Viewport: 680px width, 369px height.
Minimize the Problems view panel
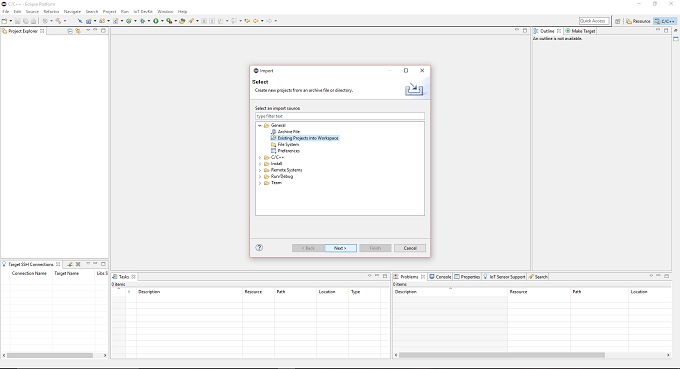(x=658, y=276)
